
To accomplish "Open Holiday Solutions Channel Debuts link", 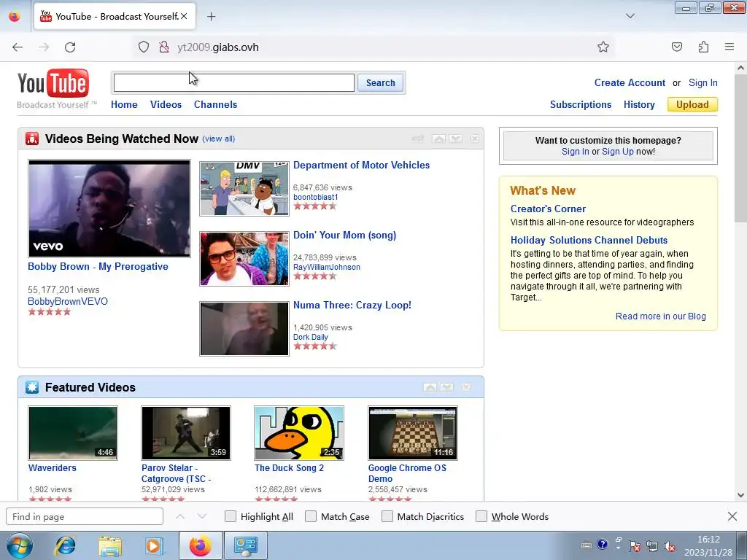I will 589,240.
